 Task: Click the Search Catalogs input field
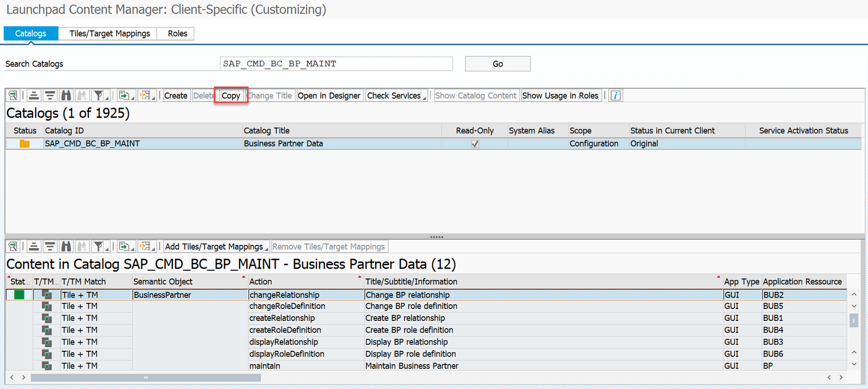[x=336, y=64]
